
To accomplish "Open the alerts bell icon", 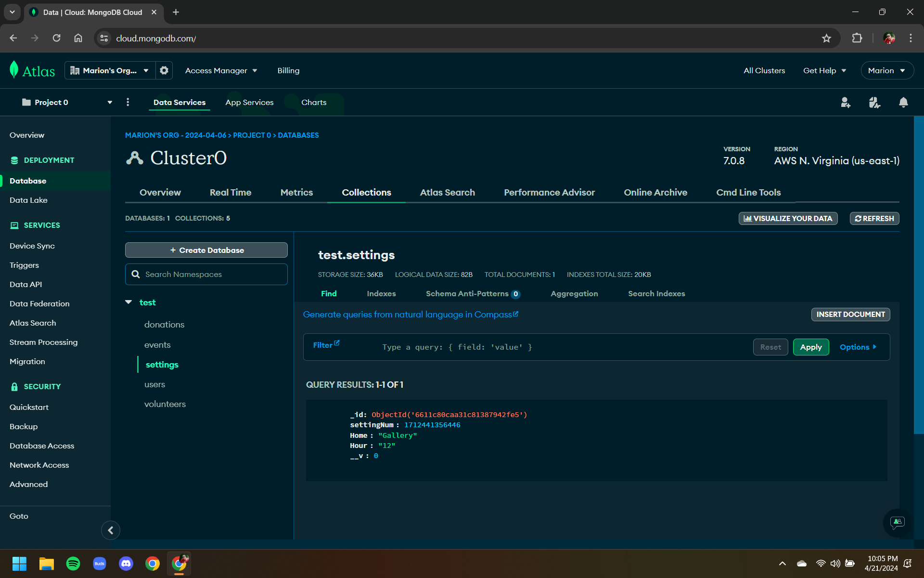I will coord(903,103).
